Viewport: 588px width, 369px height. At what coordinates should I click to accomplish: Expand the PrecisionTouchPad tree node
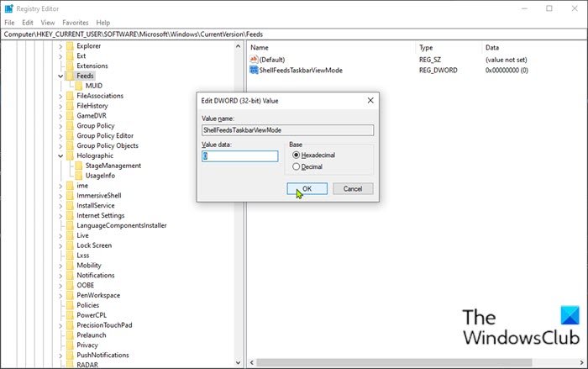pyautogui.click(x=60, y=325)
